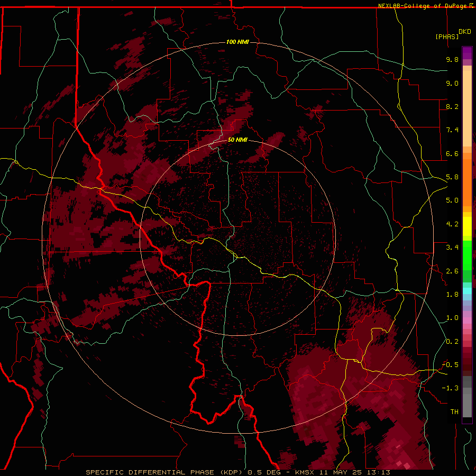
Task: Click the NEXLAB-College of DuPage label
Action: point(422,6)
